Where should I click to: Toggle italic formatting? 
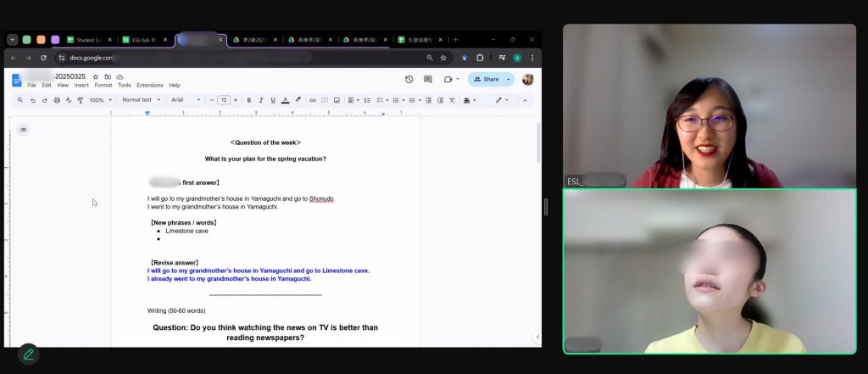[x=261, y=100]
